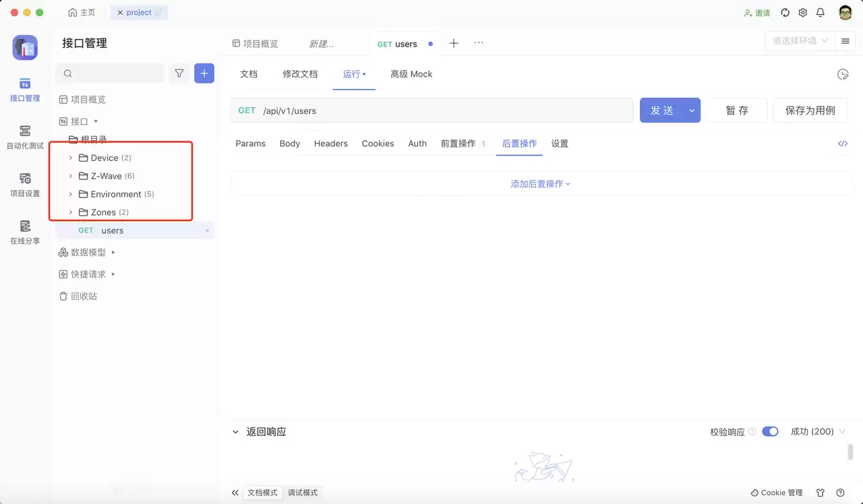
Task: Open Body request tab
Action: tap(290, 144)
